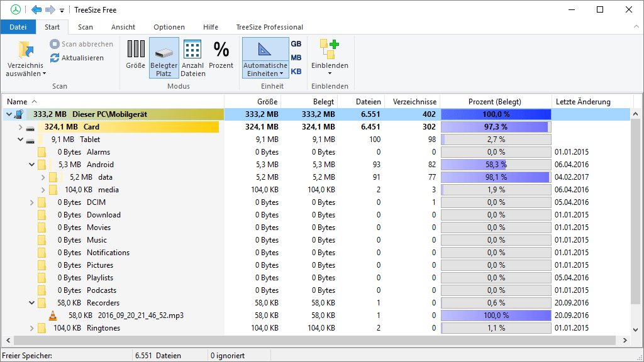The height and width of the screenshot is (362, 644).
Task: Click the Notifications folder icon
Action: coord(42,253)
